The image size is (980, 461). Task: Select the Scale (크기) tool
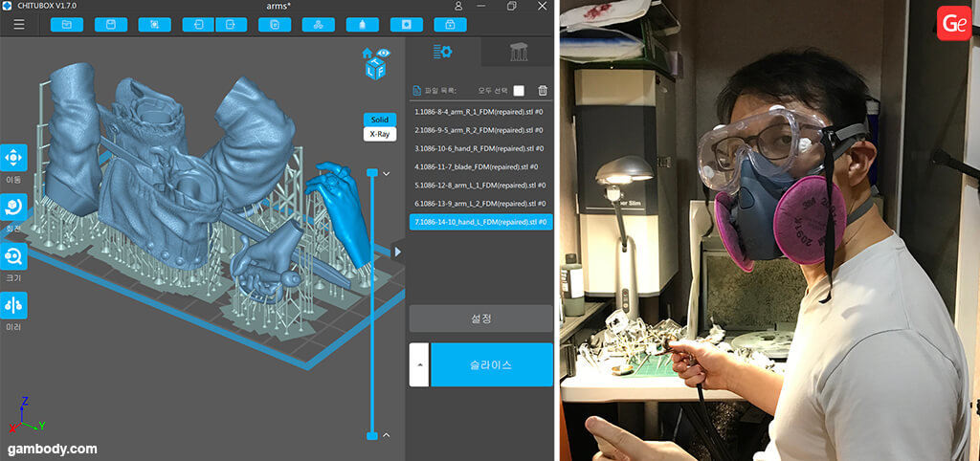14,256
